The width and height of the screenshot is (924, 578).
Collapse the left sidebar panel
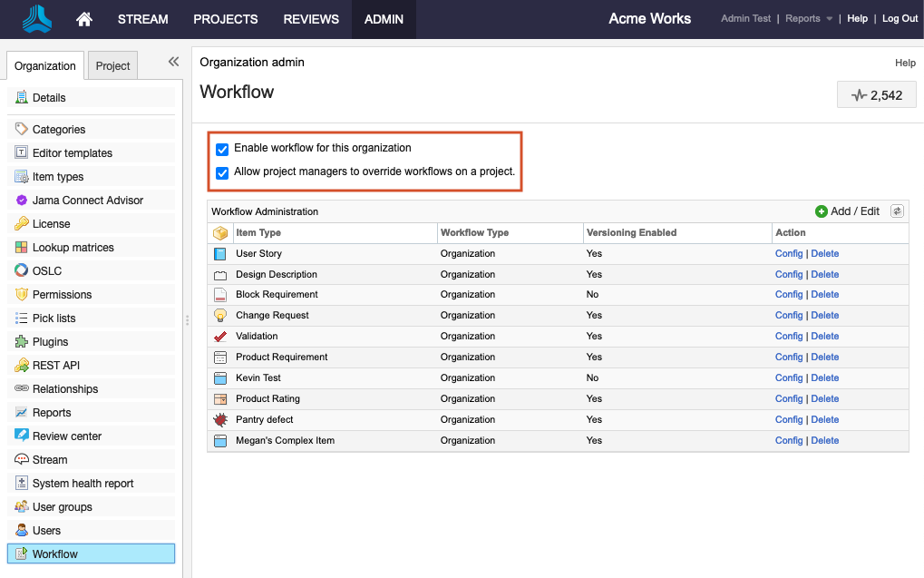point(173,62)
